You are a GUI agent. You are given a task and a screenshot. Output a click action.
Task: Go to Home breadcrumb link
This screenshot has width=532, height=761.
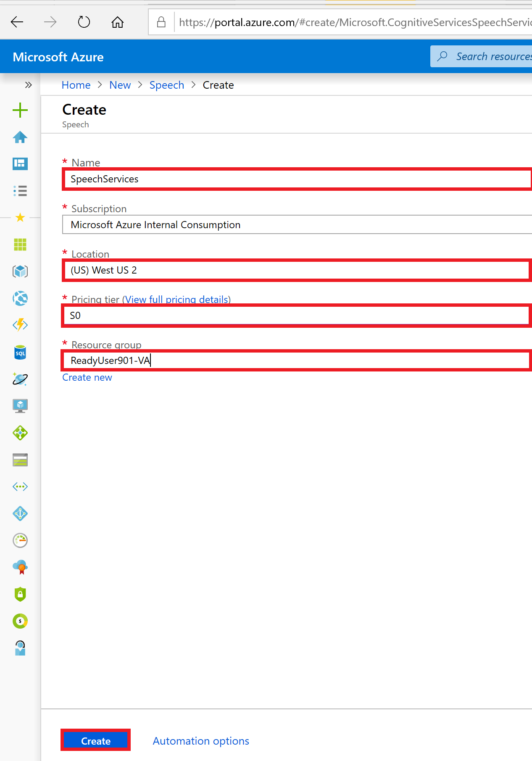click(76, 85)
